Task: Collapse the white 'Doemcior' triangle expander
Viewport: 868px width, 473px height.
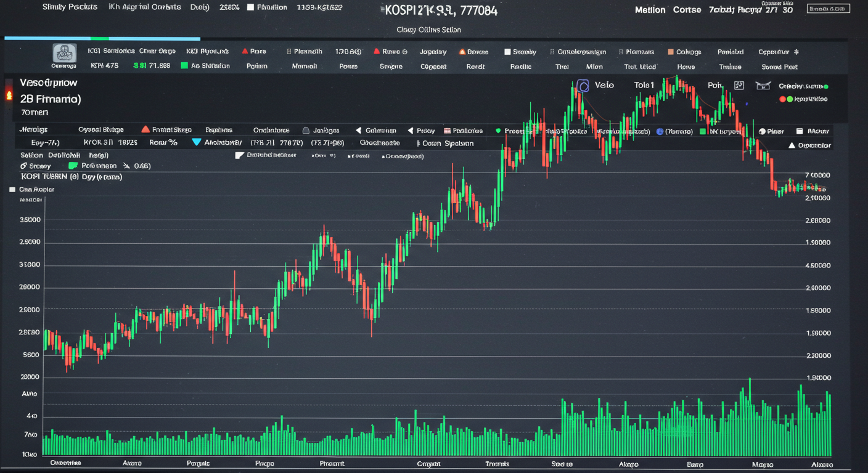Action: point(792,145)
